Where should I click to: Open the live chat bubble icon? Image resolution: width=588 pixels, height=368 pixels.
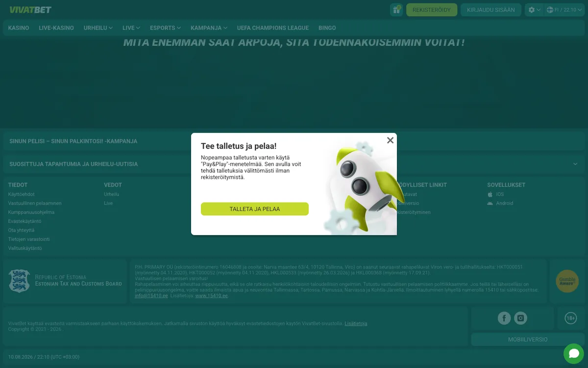click(574, 354)
